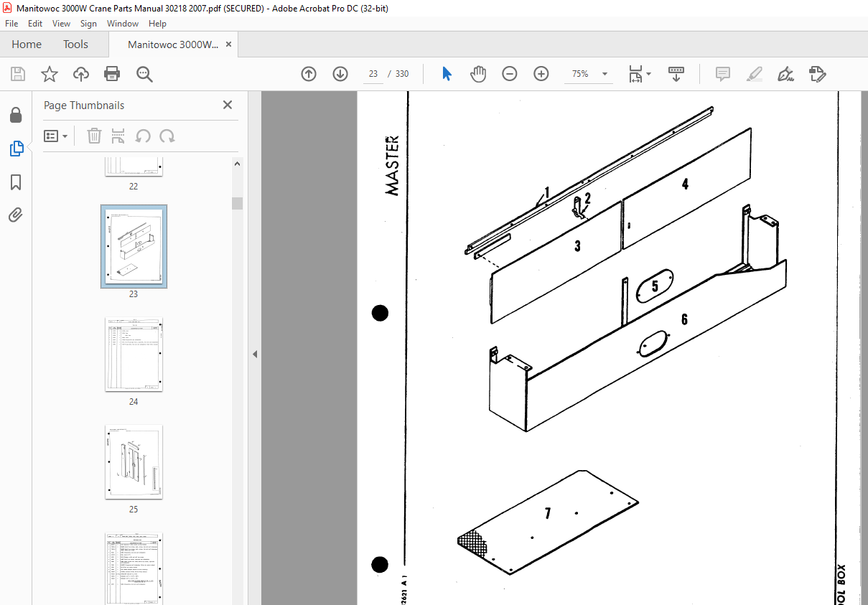
Task: Open the Edit menu
Action: [x=35, y=24]
